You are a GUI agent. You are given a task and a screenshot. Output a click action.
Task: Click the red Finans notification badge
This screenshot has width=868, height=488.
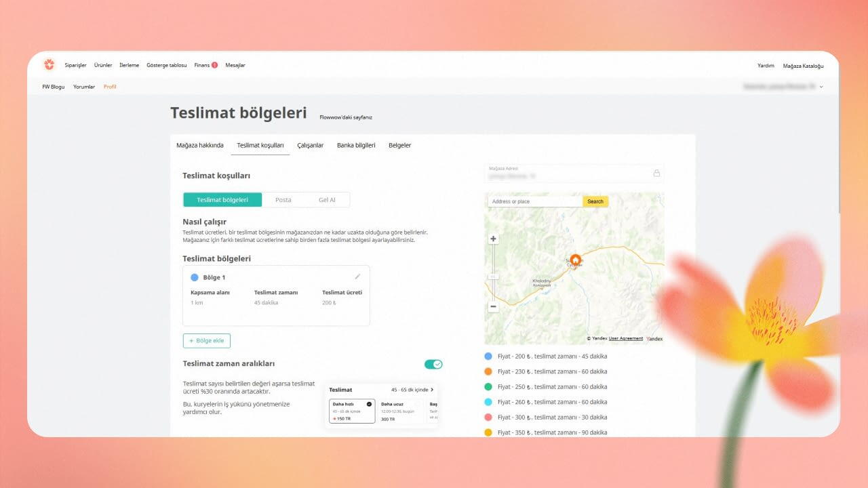pos(214,65)
